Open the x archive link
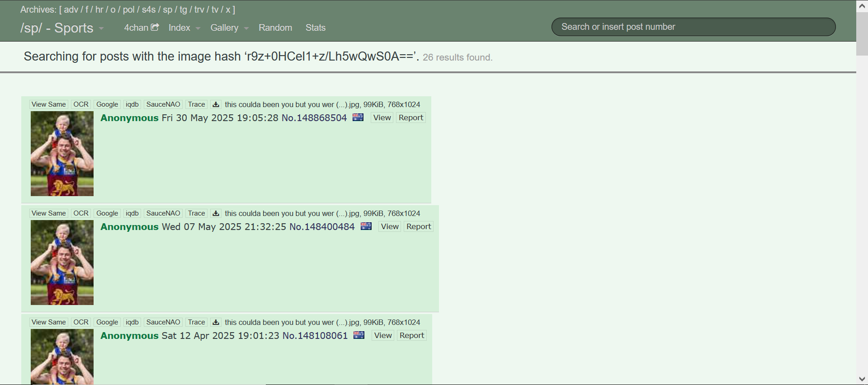The width and height of the screenshot is (868, 385). tap(228, 9)
